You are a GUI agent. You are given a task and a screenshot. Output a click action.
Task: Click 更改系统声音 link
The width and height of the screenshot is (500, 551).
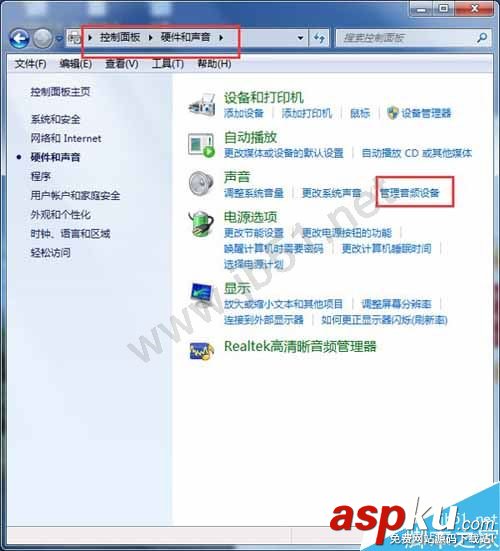[332, 193]
